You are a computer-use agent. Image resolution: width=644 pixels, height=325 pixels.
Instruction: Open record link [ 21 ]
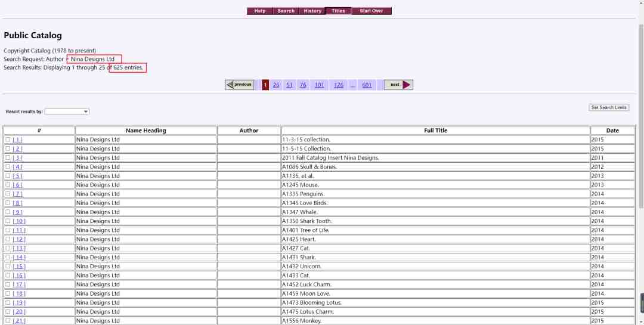tap(19, 320)
